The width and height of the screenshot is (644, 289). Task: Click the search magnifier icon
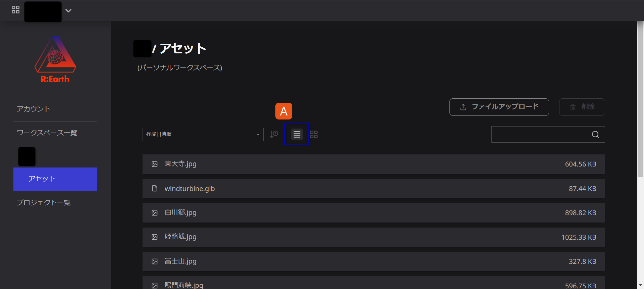(x=596, y=134)
